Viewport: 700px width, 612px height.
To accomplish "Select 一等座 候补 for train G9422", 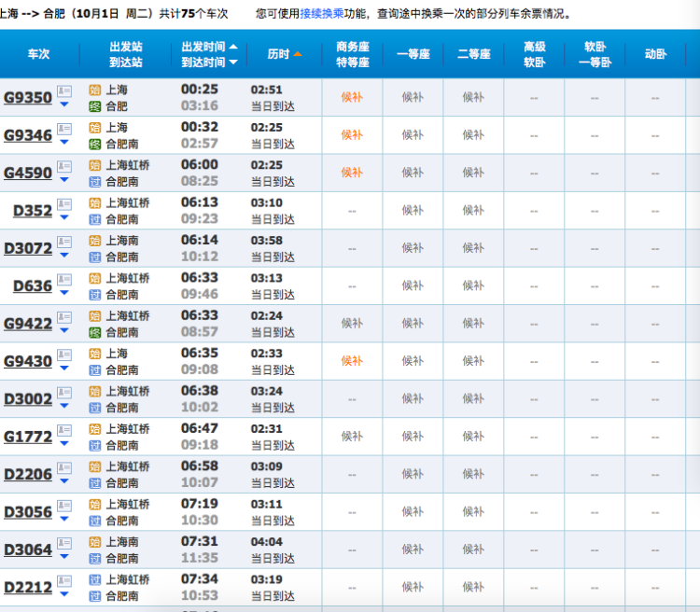I will pyautogui.click(x=413, y=324).
